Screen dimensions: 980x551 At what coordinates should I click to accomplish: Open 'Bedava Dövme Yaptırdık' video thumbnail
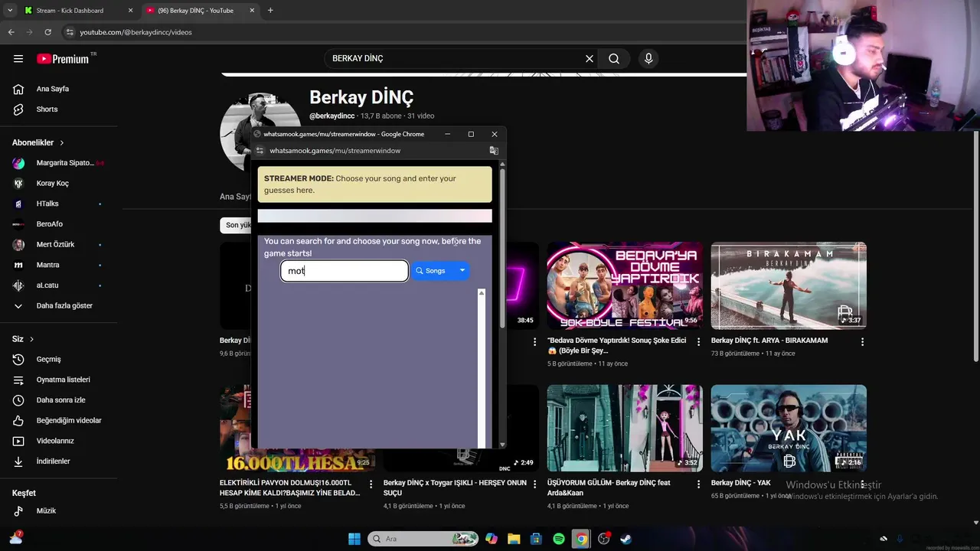[x=625, y=285]
